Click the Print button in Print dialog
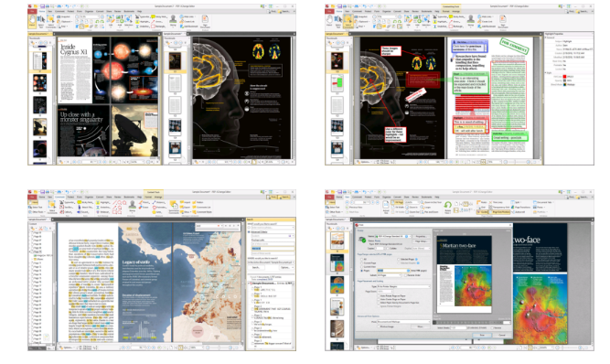 [x=482, y=335]
